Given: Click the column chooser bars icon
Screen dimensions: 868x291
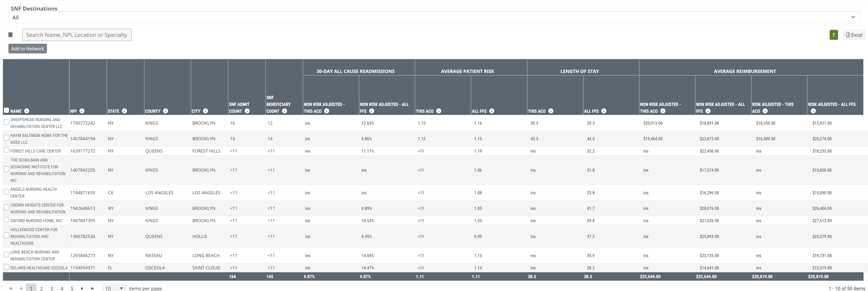Looking at the screenshot, I should (x=11, y=35).
